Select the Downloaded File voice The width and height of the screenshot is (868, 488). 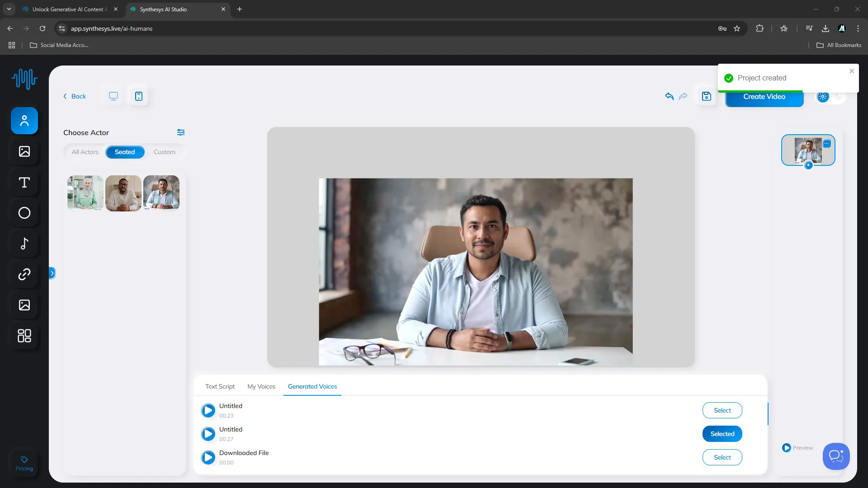[722, 457]
